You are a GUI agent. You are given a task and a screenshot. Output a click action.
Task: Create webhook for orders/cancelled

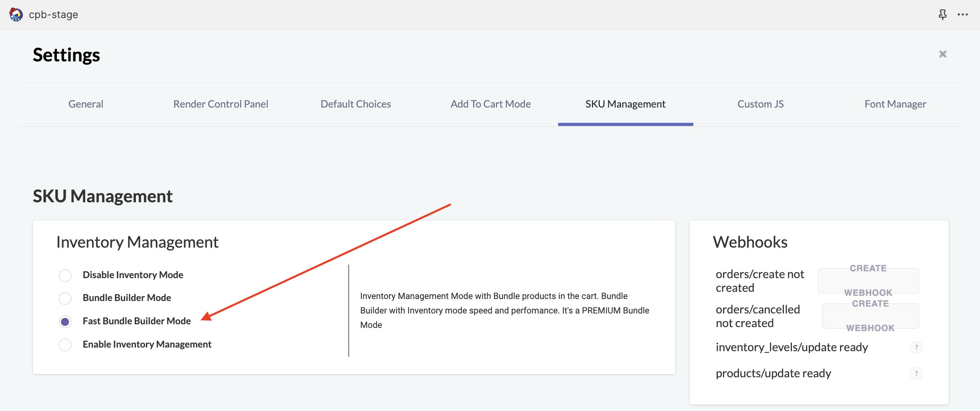point(871,316)
